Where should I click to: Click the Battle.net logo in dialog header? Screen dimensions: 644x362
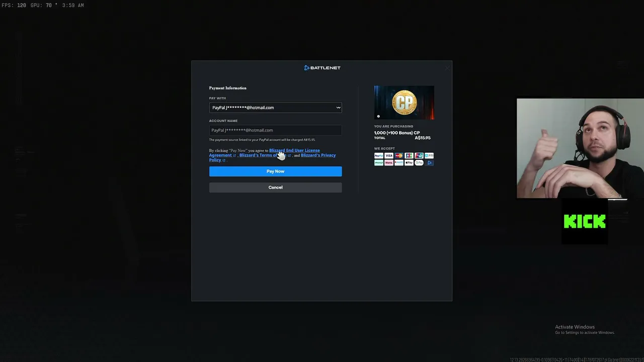click(x=322, y=68)
